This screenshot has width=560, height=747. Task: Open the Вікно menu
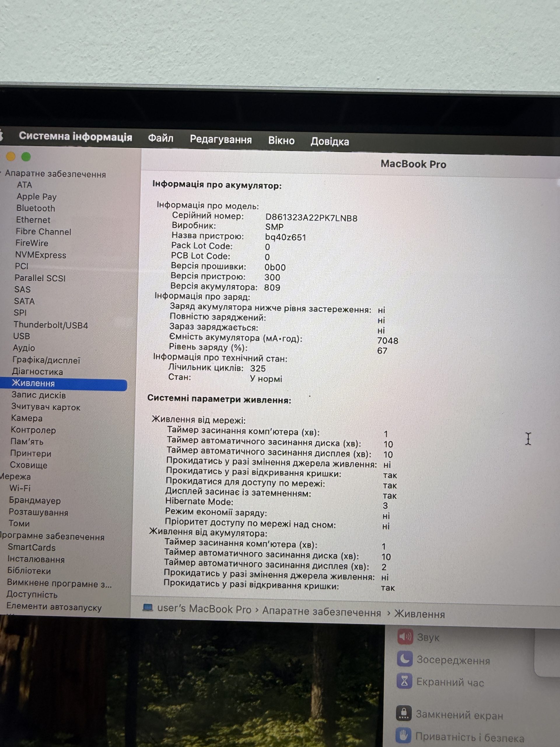click(281, 140)
